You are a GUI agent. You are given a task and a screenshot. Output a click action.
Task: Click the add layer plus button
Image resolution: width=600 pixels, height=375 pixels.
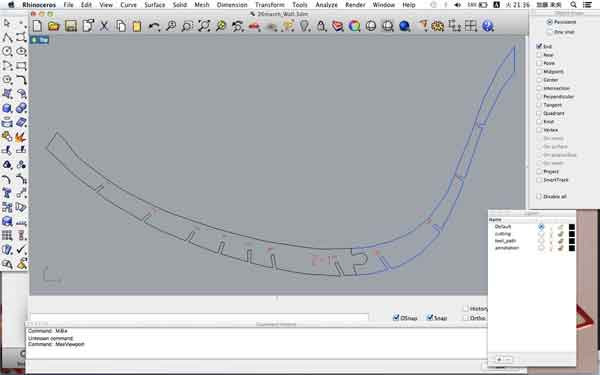[x=499, y=359]
